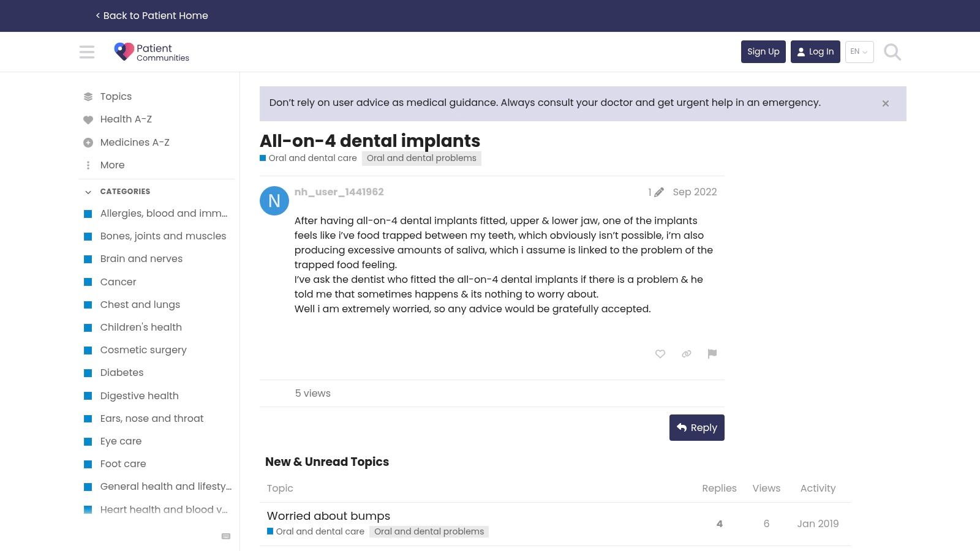Screen dimensions: 980x551
Task: Navigate back to Patient Home
Action: pos(151,15)
